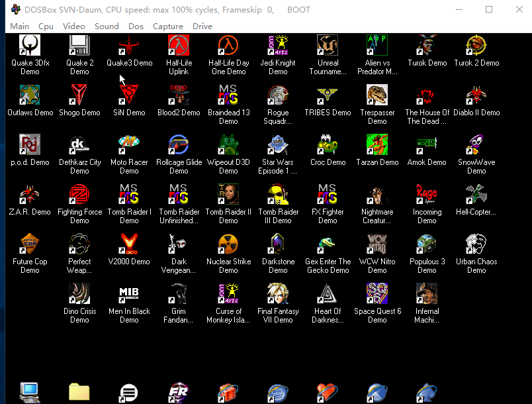Select the Infernal Machine Indiana Jones icon
The height and width of the screenshot is (404, 532).
point(427,293)
